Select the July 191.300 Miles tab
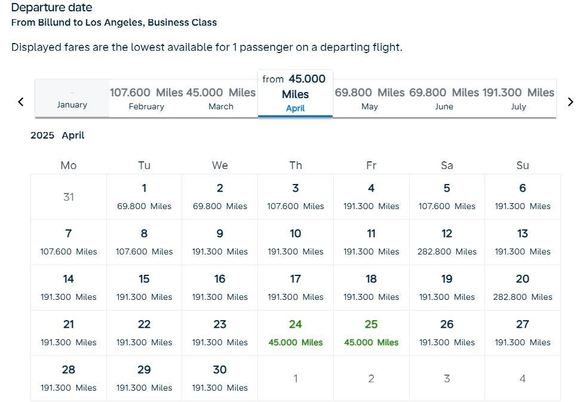This screenshot has width=580, height=402. click(518, 99)
